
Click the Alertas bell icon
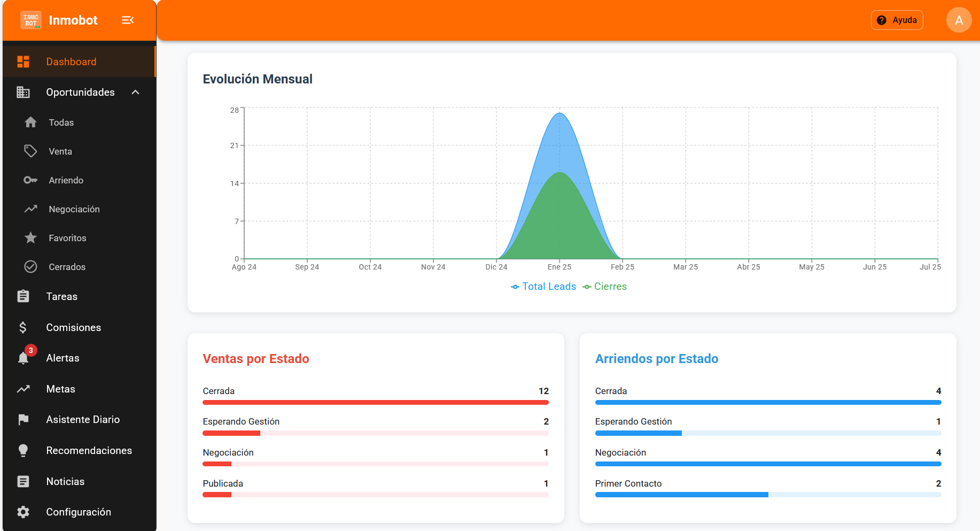pyautogui.click(x=23, y=358)
